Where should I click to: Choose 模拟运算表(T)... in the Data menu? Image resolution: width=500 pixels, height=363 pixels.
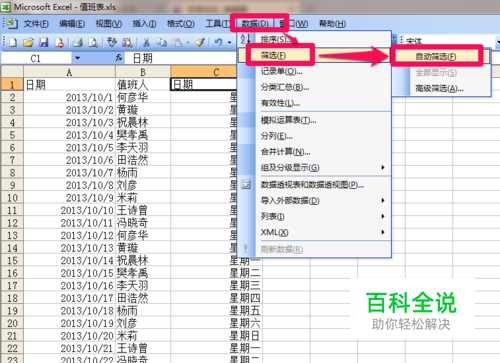[314, 120]
